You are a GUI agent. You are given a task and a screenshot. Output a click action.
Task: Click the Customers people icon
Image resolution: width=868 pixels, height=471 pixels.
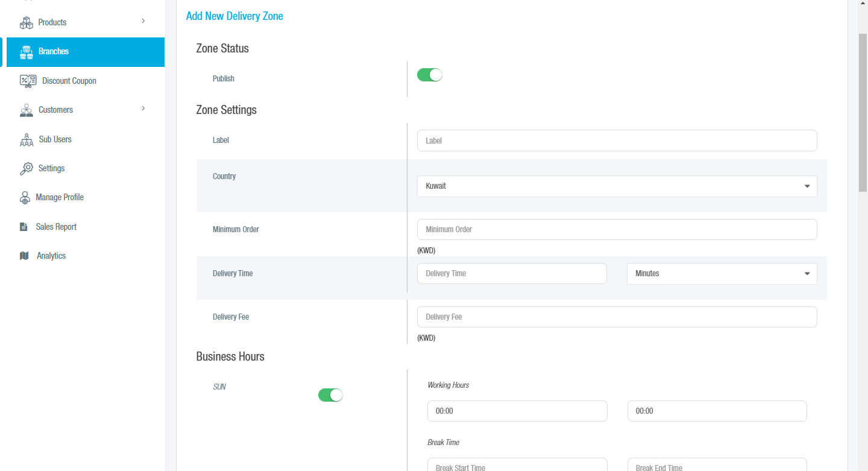[x=26, y=110]
